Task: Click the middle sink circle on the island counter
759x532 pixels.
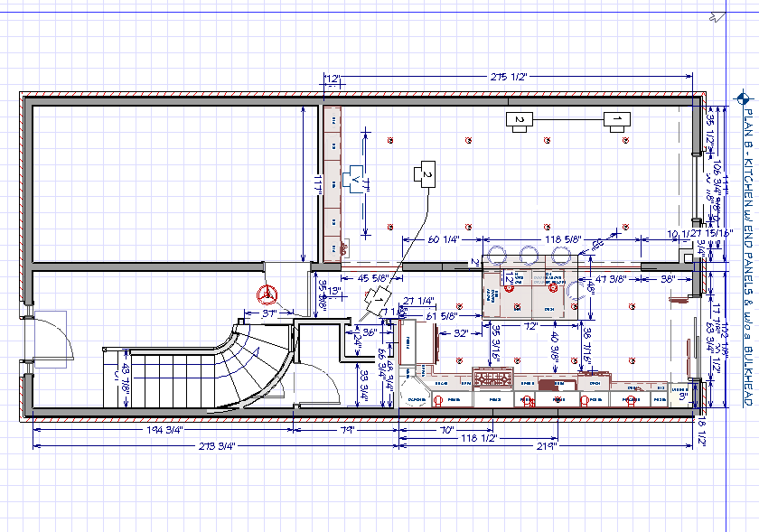Action: click(528, 257)
